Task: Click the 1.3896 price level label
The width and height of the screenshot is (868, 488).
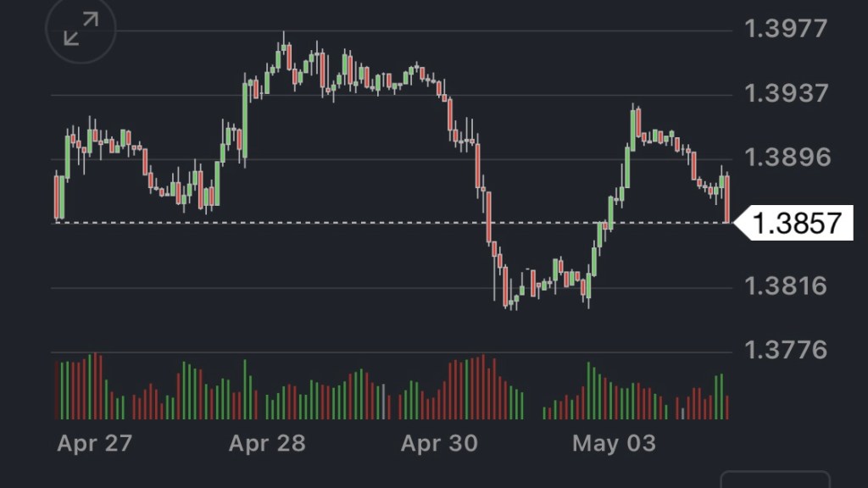Action: point(785,158)
